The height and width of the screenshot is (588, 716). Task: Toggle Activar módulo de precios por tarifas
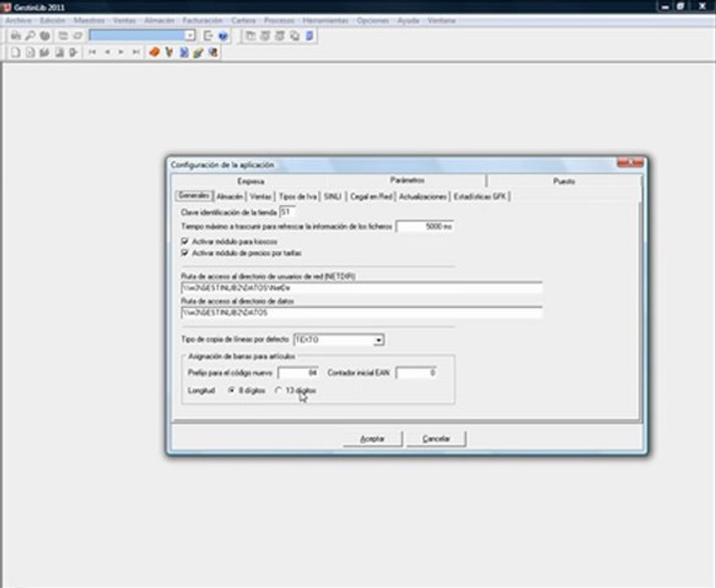(185, 252)
